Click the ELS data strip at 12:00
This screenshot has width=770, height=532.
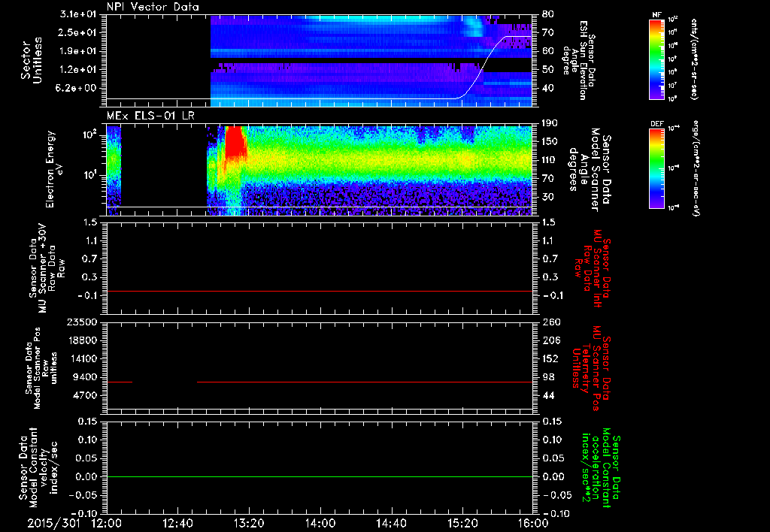(x=114, y=171)
